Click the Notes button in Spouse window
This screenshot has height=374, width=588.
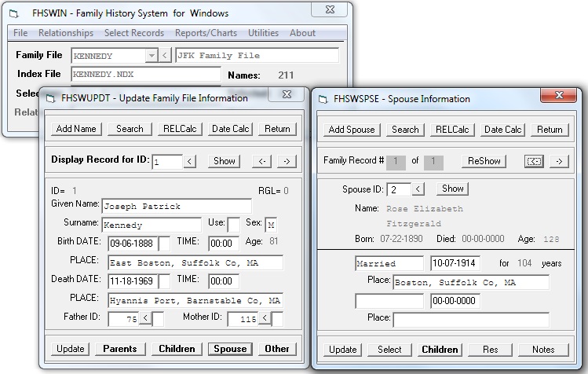[x=543, y=350]
